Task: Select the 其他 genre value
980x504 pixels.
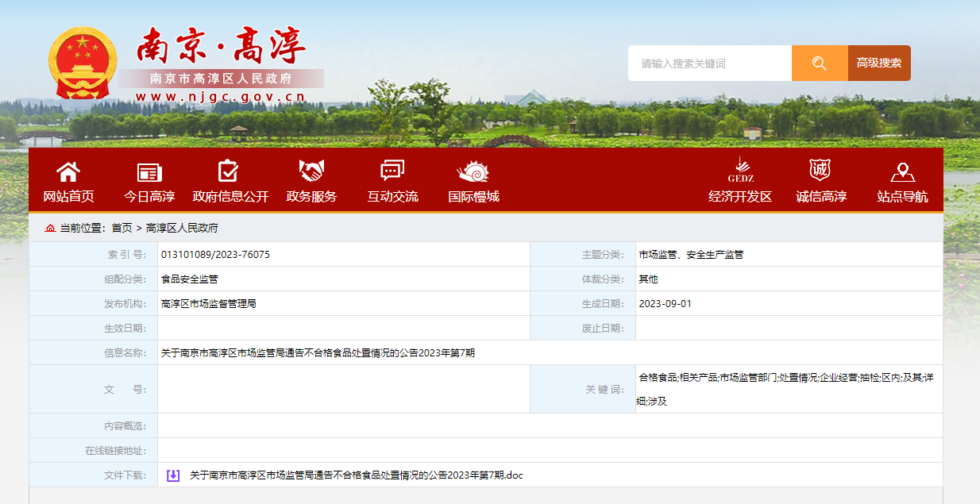Action: 648,279
